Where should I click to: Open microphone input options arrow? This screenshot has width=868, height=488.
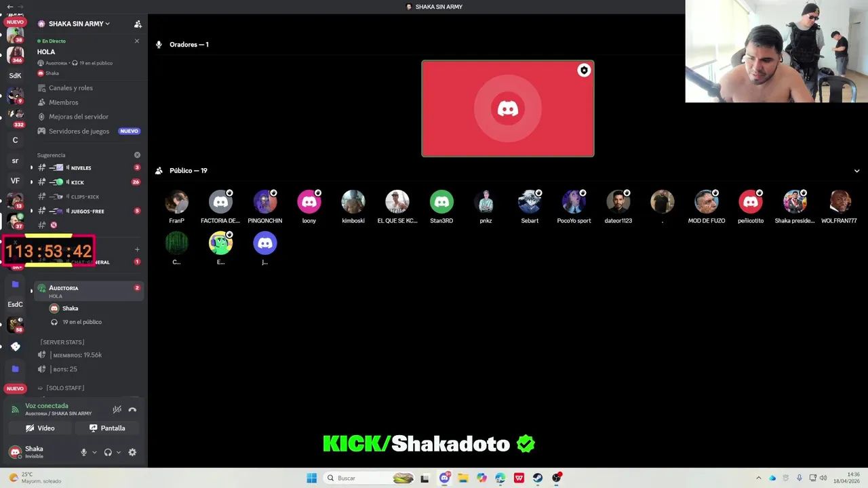[x=94, y=452]
